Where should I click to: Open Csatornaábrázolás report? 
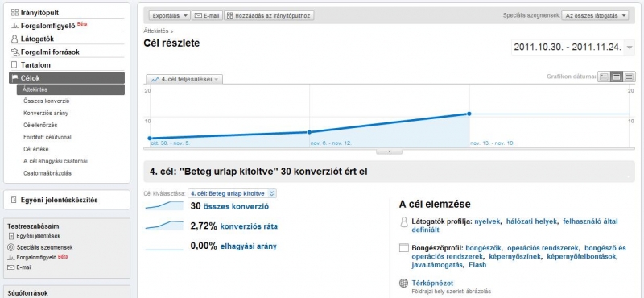[47, 173]
